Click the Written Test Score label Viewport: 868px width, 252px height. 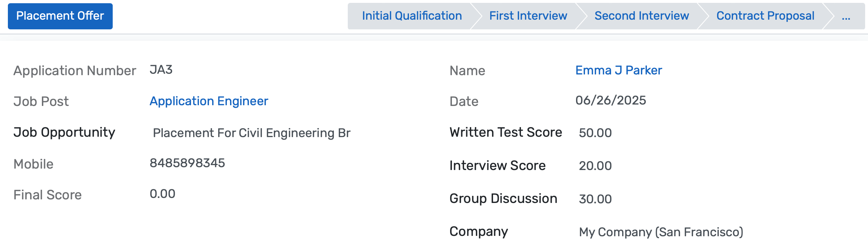coord(506,132)
